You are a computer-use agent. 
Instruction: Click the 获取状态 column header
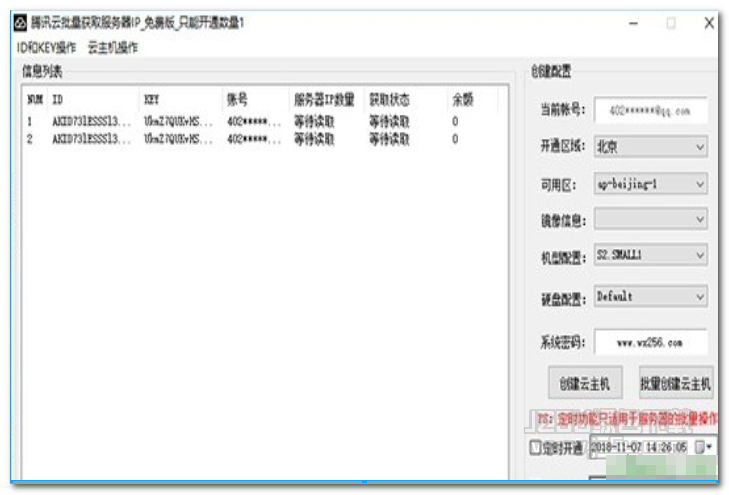390,100
